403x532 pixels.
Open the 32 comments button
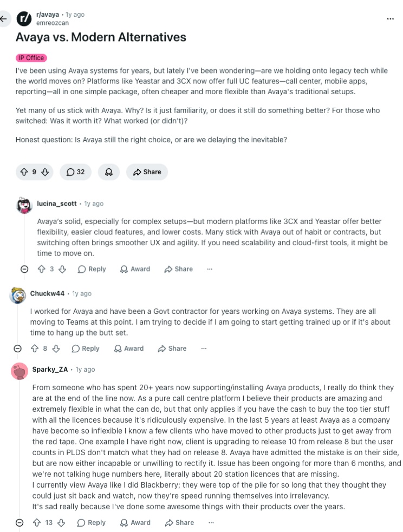[75, 172]
